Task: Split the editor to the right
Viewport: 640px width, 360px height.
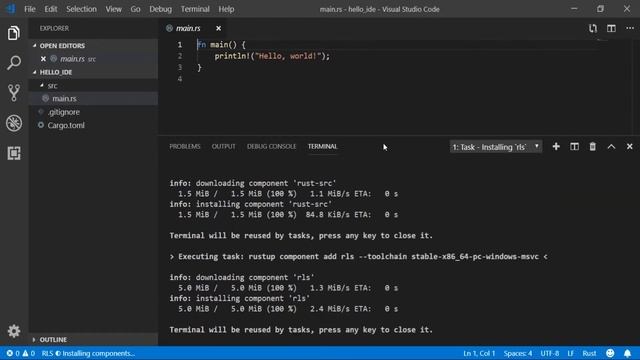Action: pyautogui.click(x=611, y=28)
